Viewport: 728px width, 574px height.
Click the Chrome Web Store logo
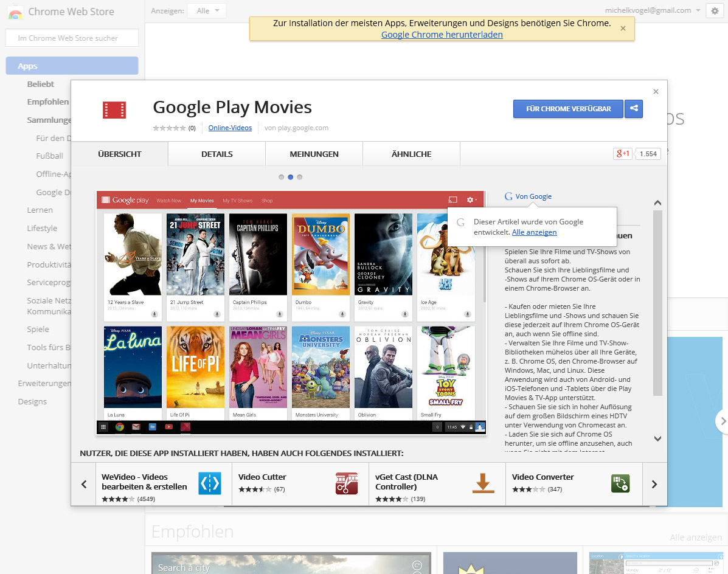tap(15, 12)
